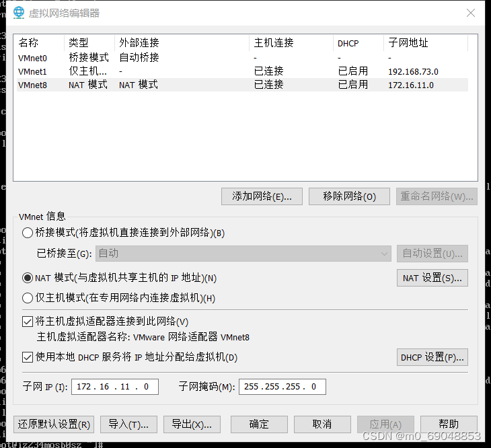Click 桥接模式 type cell of VMnet0

click(x=89, y=58)
